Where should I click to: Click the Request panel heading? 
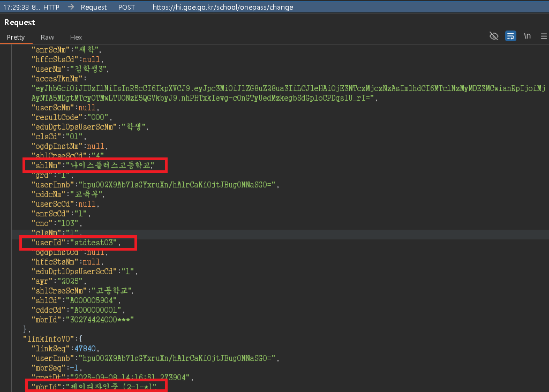[20, 22]
